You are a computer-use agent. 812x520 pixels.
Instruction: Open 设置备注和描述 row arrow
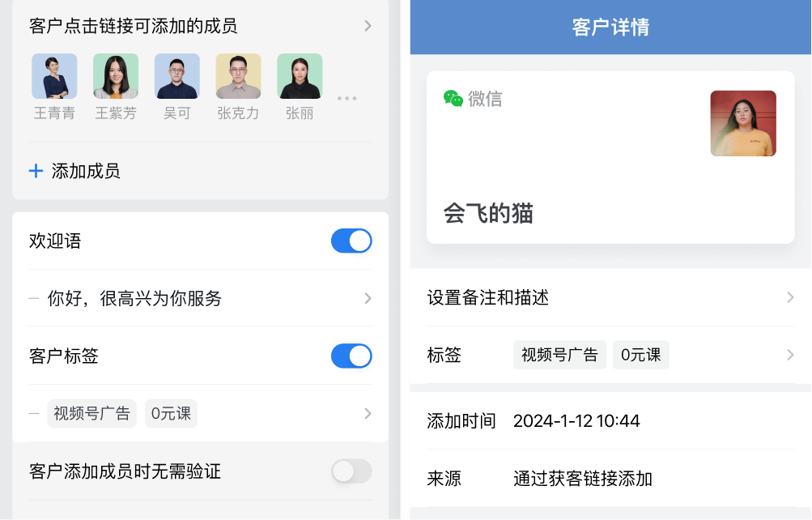790,297
